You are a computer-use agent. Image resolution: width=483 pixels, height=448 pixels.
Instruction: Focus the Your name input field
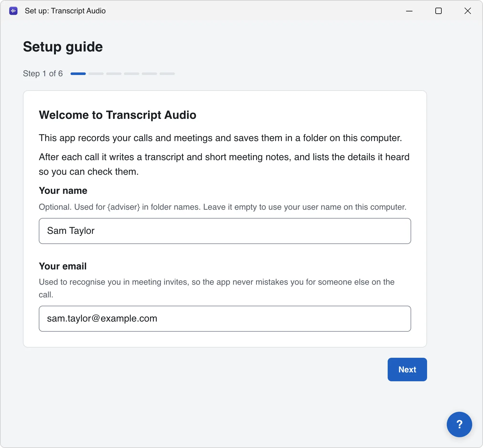(x=225, y=231)
